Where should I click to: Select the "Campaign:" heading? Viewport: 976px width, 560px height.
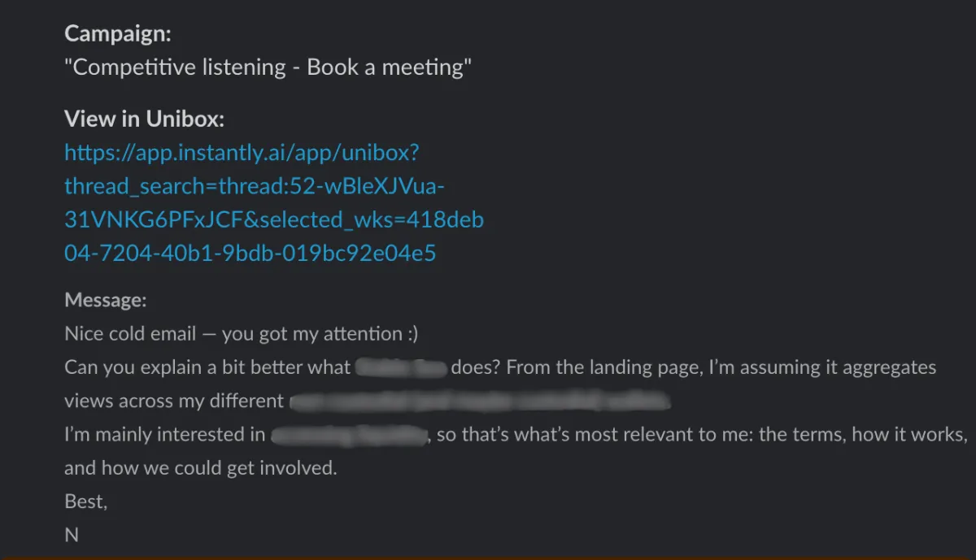pos(118,33)
